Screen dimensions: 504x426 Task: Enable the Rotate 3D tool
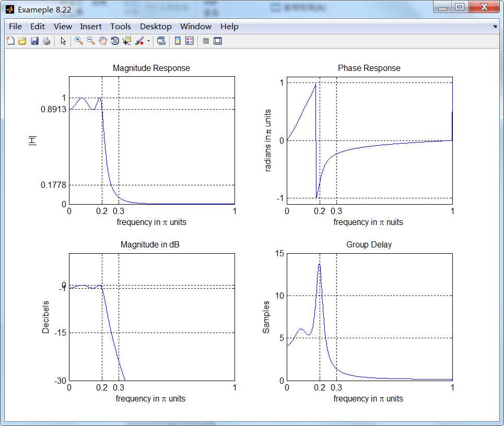coord(115,41)
